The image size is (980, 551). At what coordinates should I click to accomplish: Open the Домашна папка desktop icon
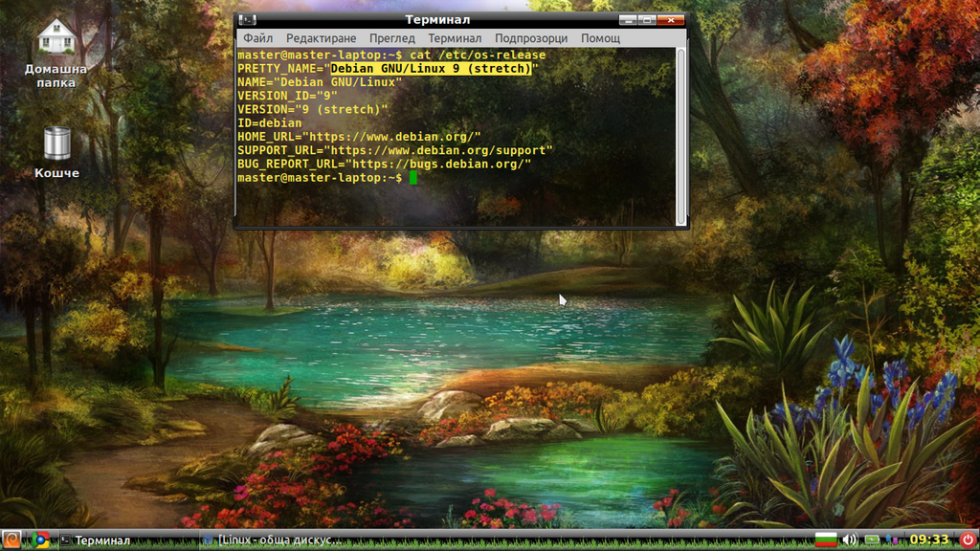tap(56, 54)
